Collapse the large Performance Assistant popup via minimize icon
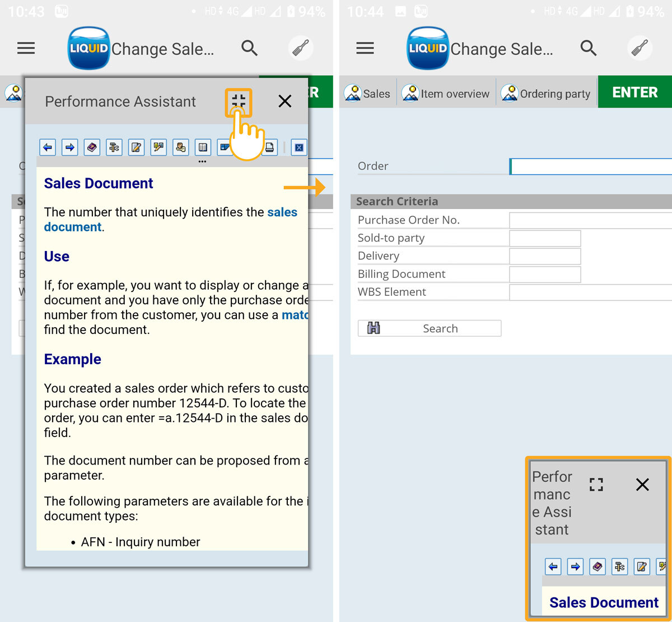 (239, 101)
